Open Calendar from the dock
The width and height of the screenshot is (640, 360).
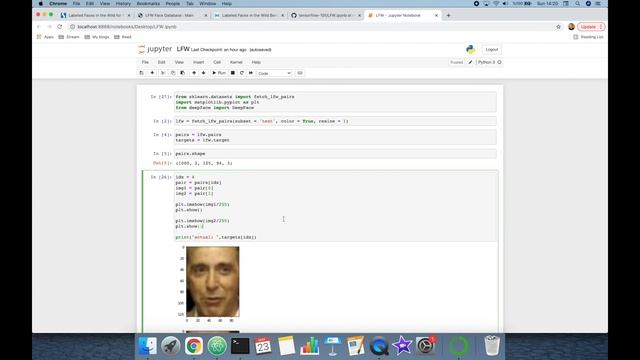coord(263,346)
